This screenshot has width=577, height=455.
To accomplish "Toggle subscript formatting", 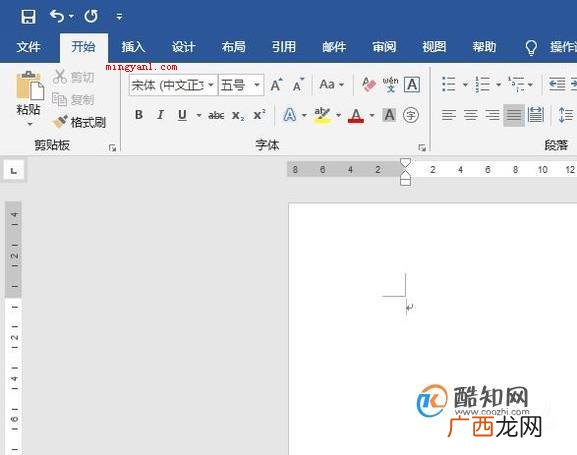I will pyautogui.click(x=238, y=116).
